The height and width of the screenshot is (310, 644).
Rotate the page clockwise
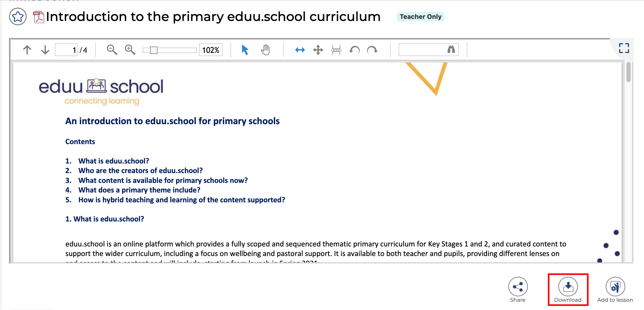[x=372, y=50]
